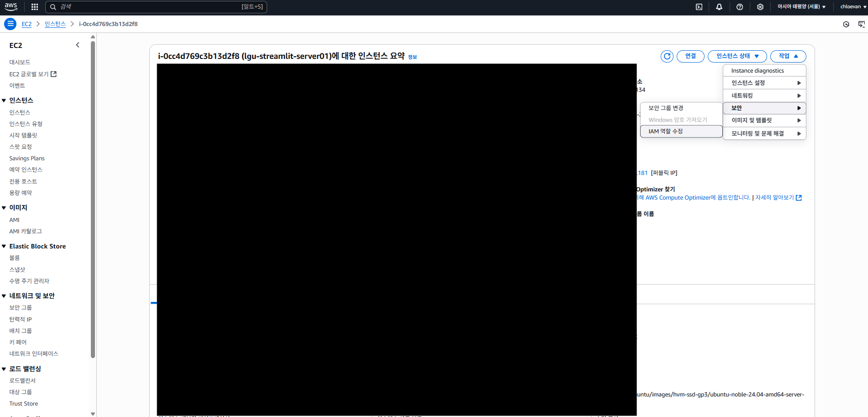Screen dimensions: 868x417
Task: Open the help question mark icon
Action: point(740,7)
